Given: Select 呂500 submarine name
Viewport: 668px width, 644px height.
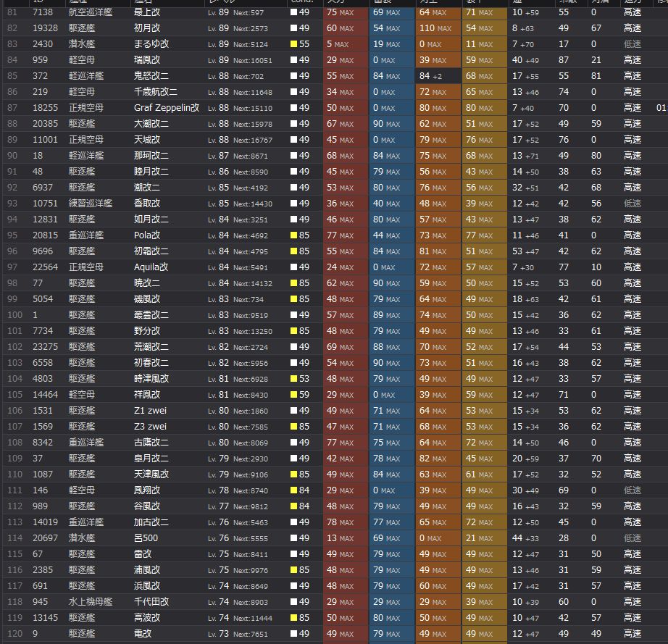Looking at the screenshot, I should click(146, 538).
